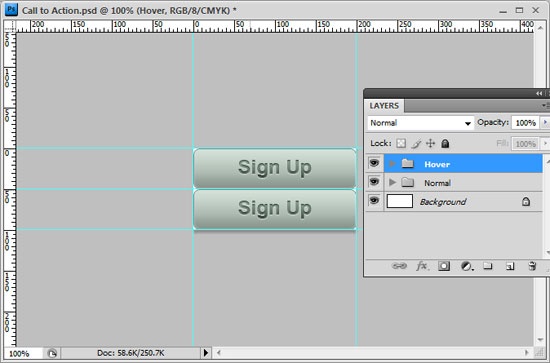Select the Hover layer group
This screenshot has width=550, height=363.
(463, 163)
